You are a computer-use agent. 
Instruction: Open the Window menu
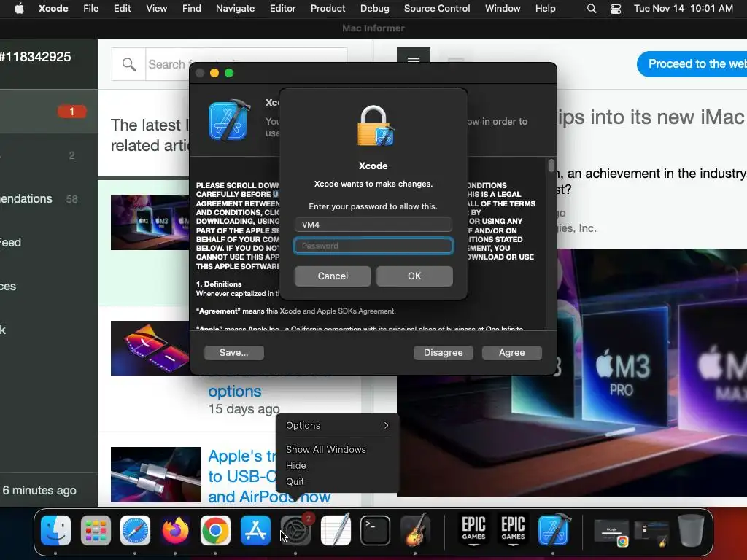[x=503, y=8]
